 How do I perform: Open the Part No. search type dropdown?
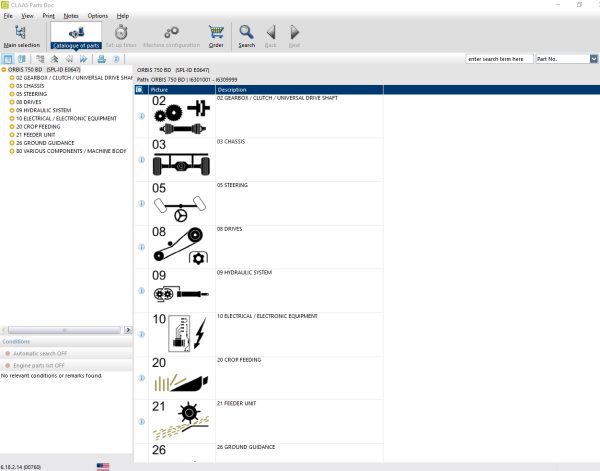click(x=593, y=59)
